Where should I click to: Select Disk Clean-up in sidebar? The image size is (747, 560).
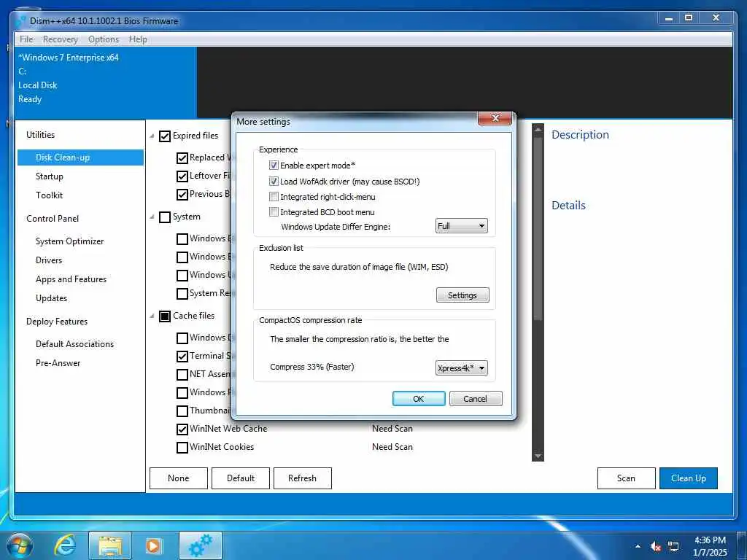[80, 157]
